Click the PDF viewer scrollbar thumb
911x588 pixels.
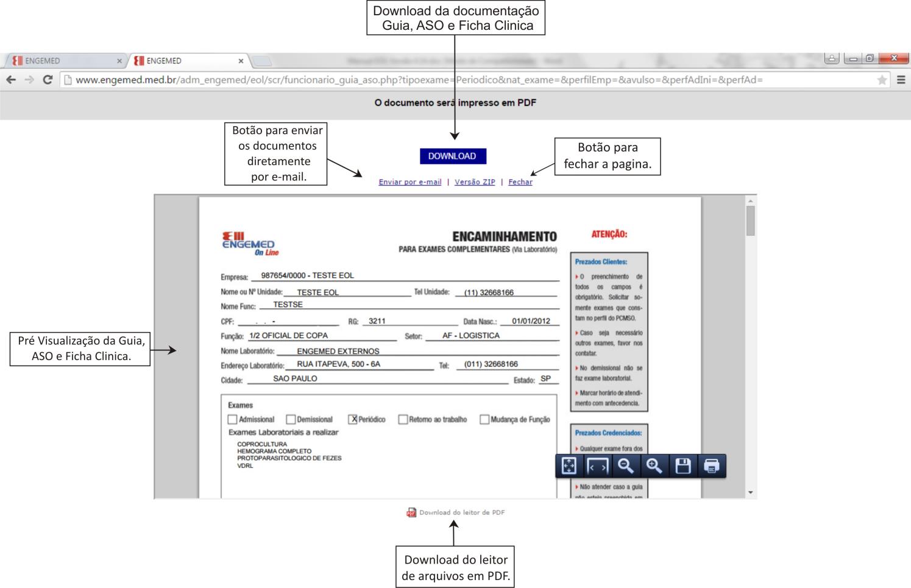(x=750, y=221)
